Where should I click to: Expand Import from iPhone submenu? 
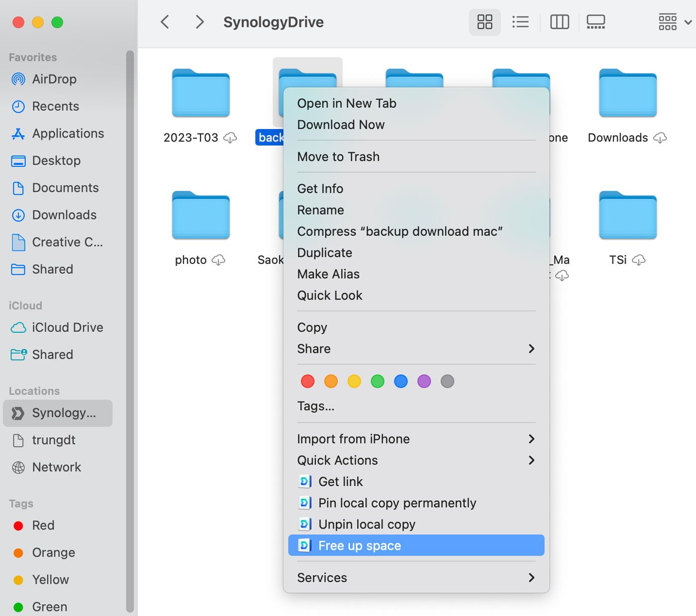click(416, 439)
